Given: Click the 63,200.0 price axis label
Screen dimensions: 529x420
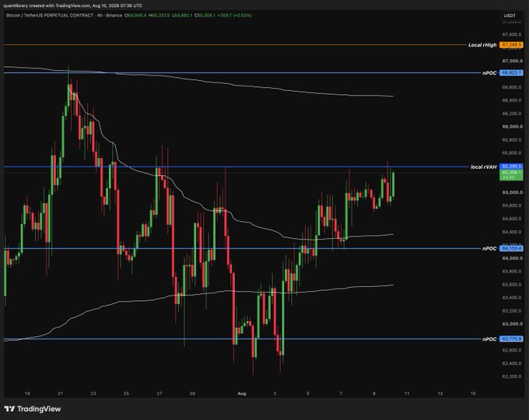Looking at the screenshot, I should pyautogui.click(x=512, y=311).
